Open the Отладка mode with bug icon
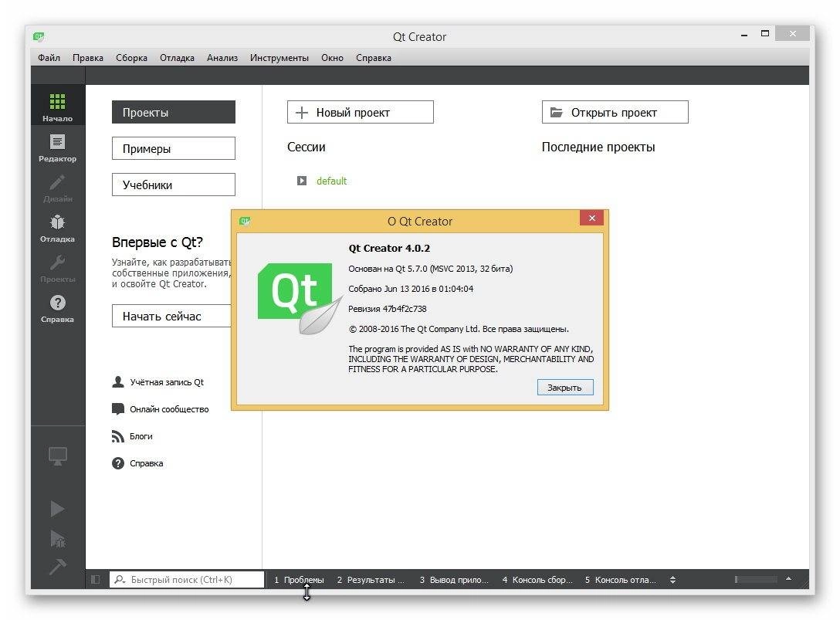The height and width of the screenshot is (620, 840). (x=57, y=228)
